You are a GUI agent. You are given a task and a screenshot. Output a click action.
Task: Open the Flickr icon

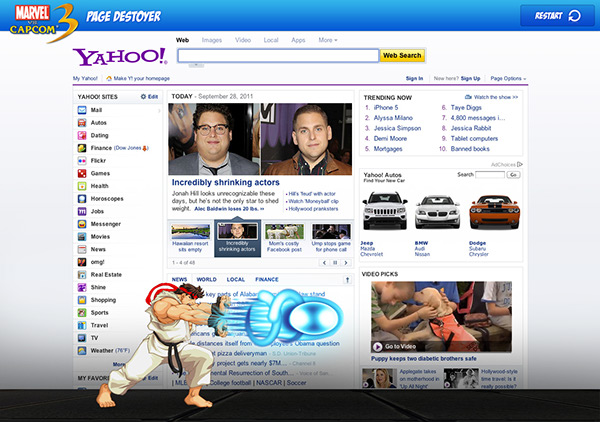[82, 161]
